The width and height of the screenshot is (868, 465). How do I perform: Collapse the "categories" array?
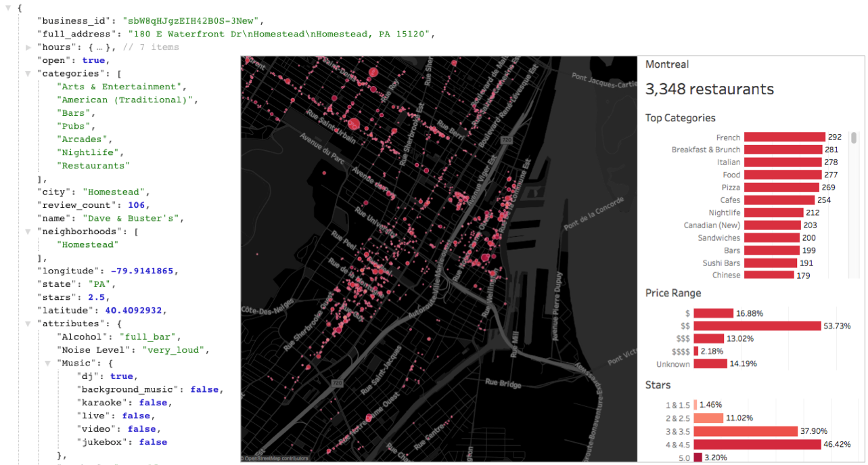click(x=28, y=74)
